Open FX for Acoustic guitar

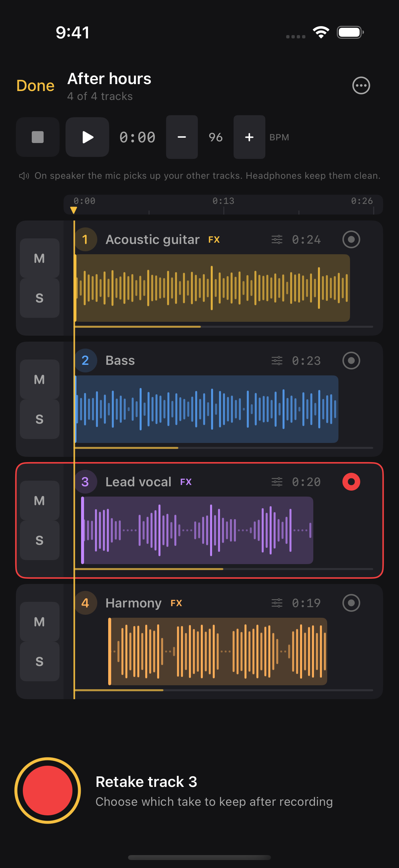click(214, 240)
